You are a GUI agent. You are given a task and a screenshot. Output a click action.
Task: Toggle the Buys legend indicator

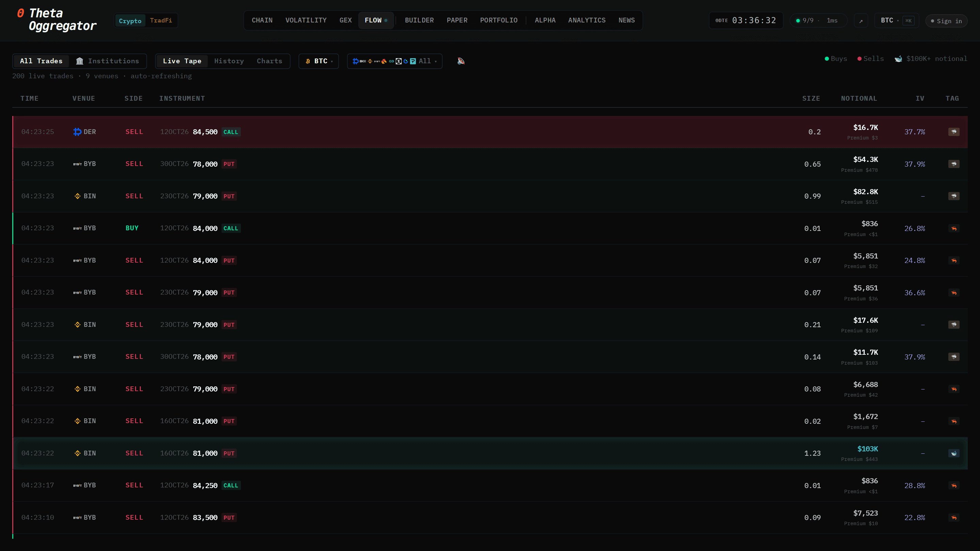point(836,59)
